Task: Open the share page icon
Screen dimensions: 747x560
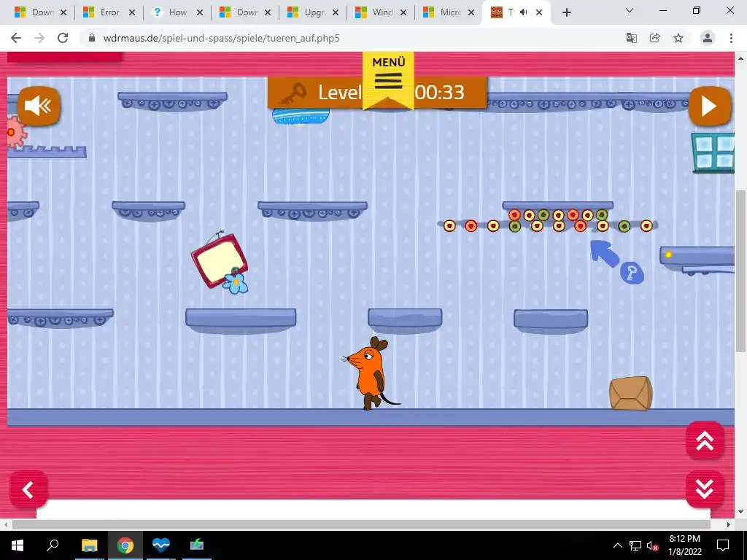Action: click(x=655, y=38)
